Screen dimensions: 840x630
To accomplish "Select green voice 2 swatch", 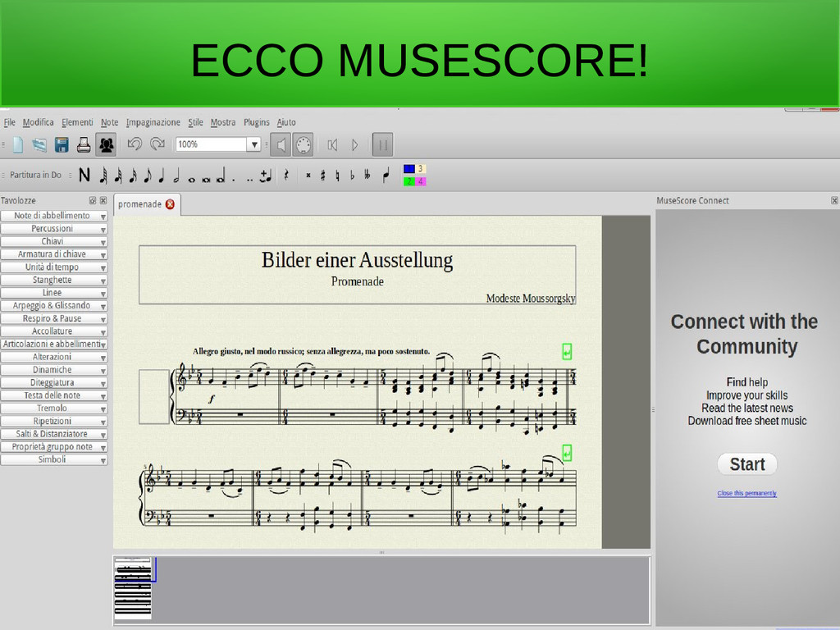I will [x=409, y=181].
